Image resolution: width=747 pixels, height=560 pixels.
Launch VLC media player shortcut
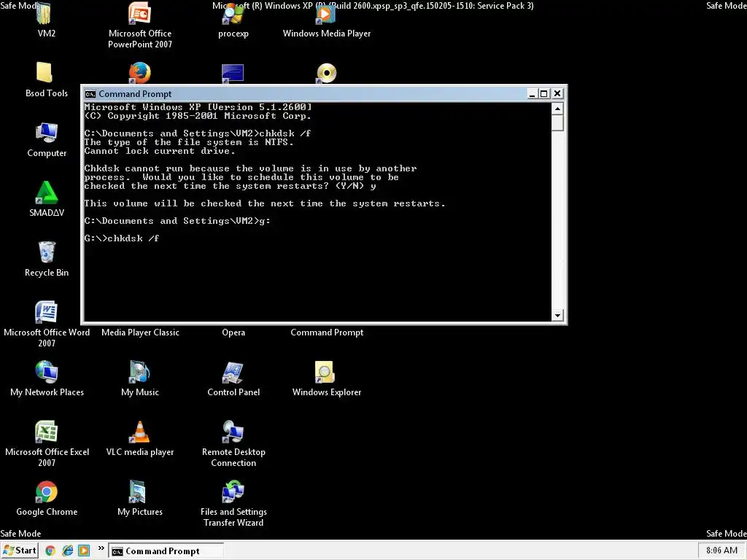pyautogui.click(x=139, y=432)
